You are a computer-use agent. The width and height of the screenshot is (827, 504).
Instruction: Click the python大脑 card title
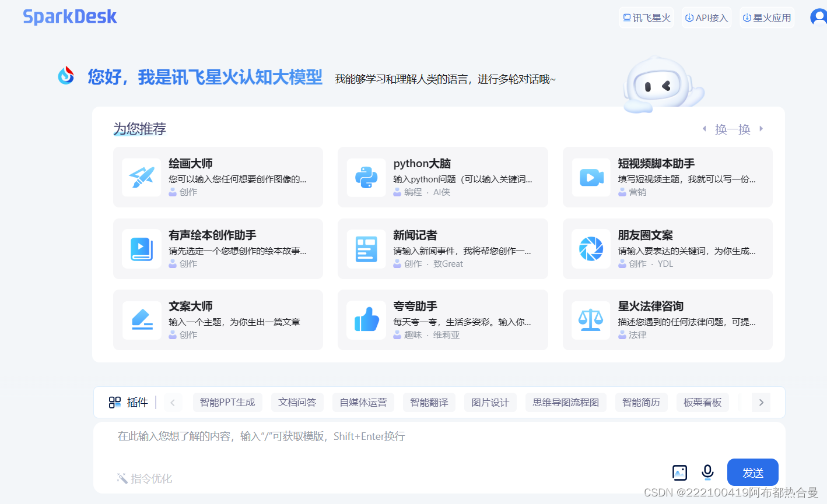(422, 164)
